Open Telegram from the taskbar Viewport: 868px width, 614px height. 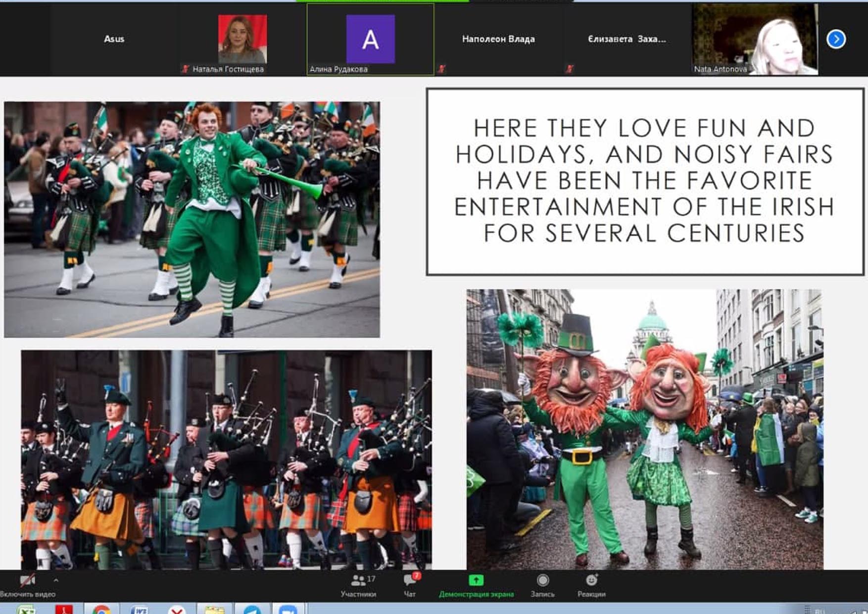point(251,610)
